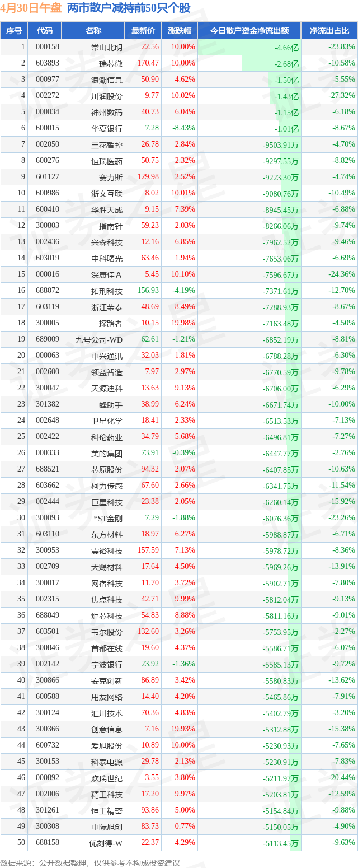358x868 pixels.
Task: Click 中际旭创's change 0.77%
Action: click(185, 827)
